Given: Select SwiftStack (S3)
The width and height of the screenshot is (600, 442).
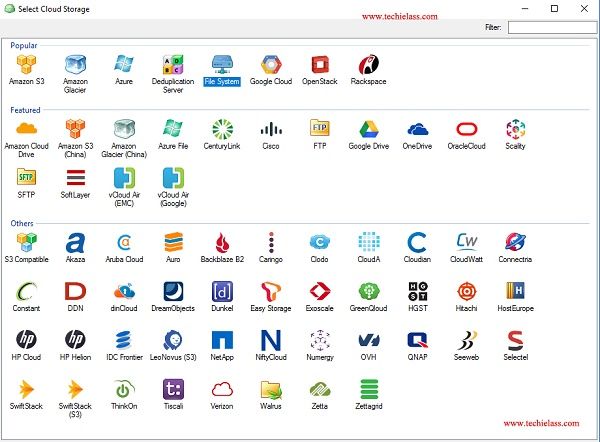Looking at the screenshot, I should point(75,389).
